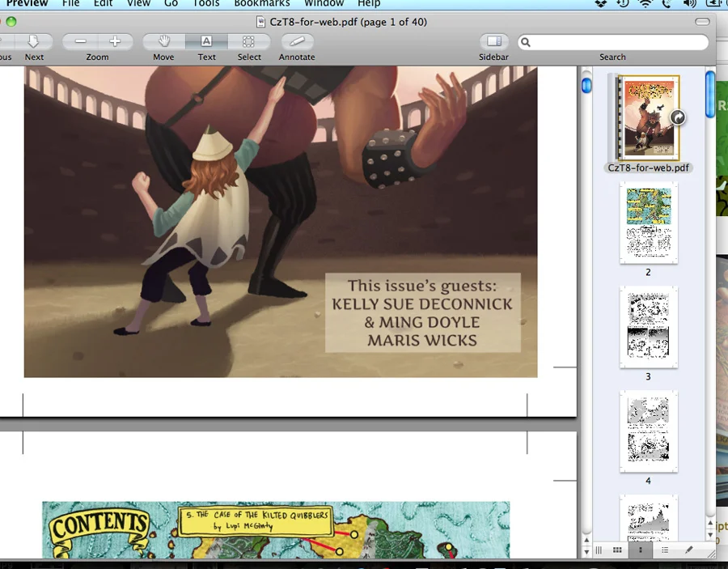728x569 pixels.
Task: Click the sidebar scrollbar up arrow
Action: click(x=710, y=523)
